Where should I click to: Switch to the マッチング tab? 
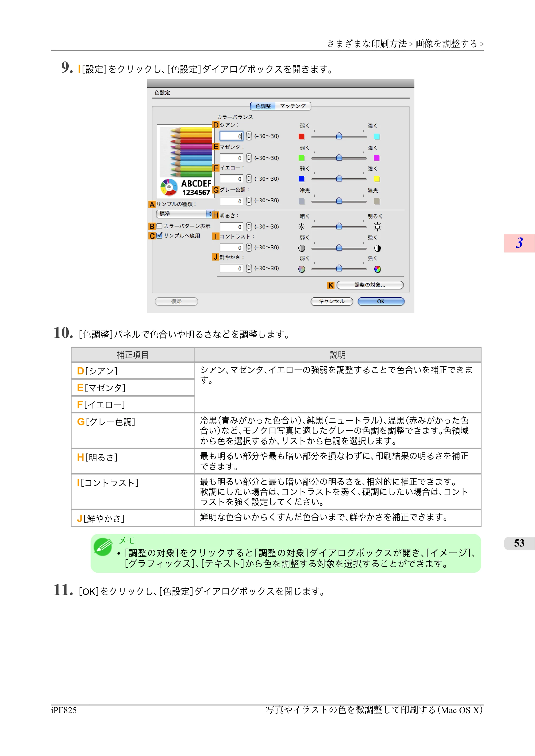point(293,106)
